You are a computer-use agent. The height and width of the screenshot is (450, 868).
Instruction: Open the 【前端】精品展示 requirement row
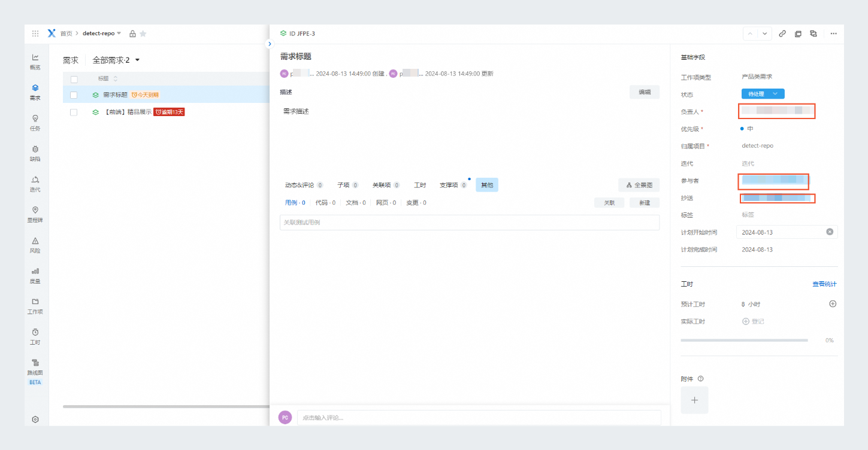click(x=127, y=112)
